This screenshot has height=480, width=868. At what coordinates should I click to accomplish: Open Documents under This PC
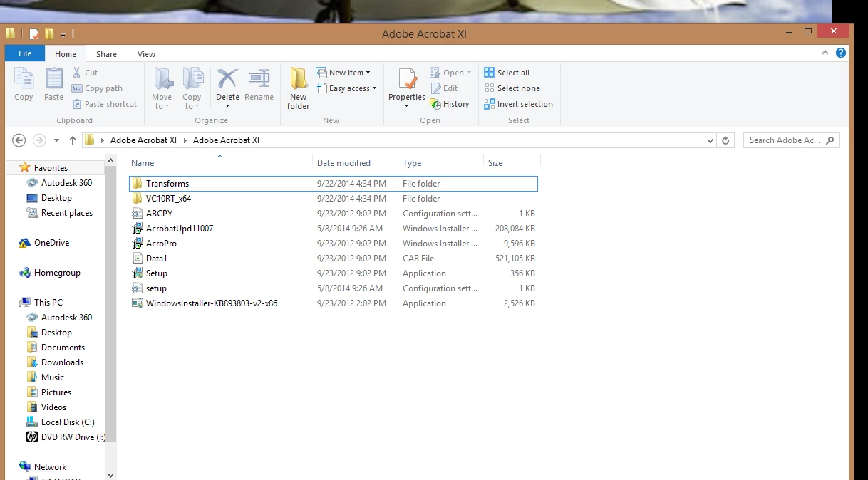click(56, 348)
